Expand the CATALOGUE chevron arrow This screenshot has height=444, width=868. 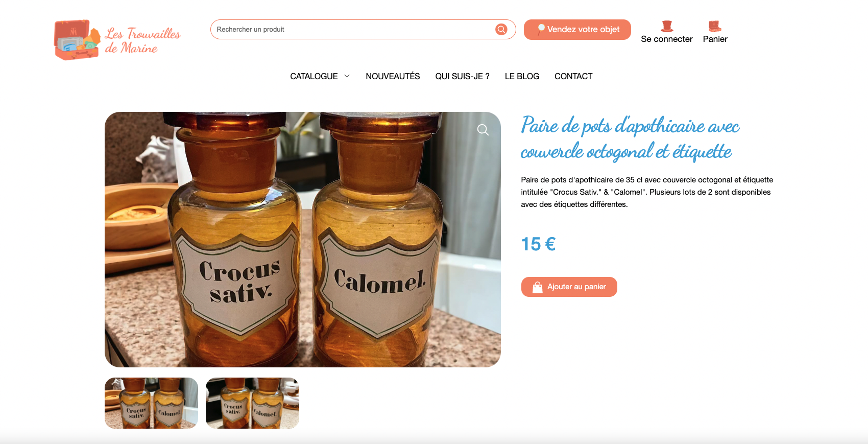click(x=347, y=76)
